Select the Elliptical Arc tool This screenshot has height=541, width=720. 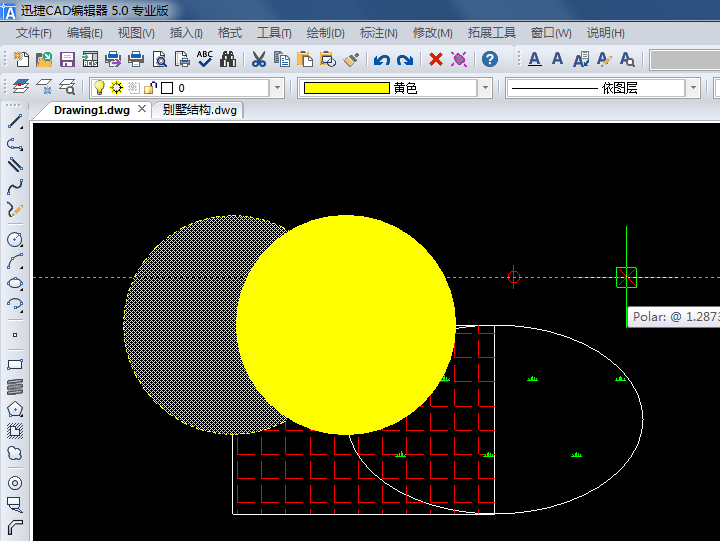click(x=15, y=304)
